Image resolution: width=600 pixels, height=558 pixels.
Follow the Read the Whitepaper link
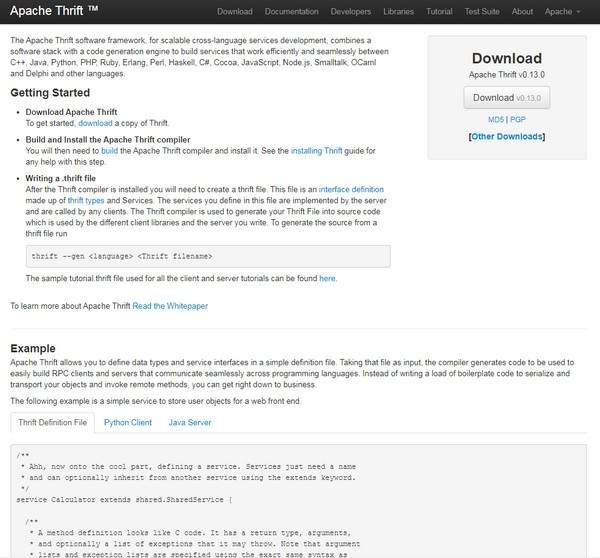(170, 304)
